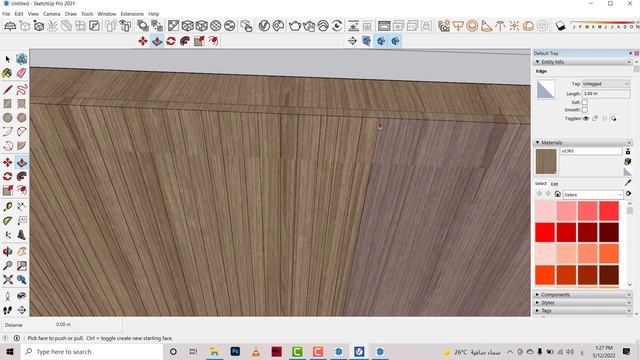Activate the Zoom magnifier tool
This screenshot has height=360, width=640.
click(7, 266)
